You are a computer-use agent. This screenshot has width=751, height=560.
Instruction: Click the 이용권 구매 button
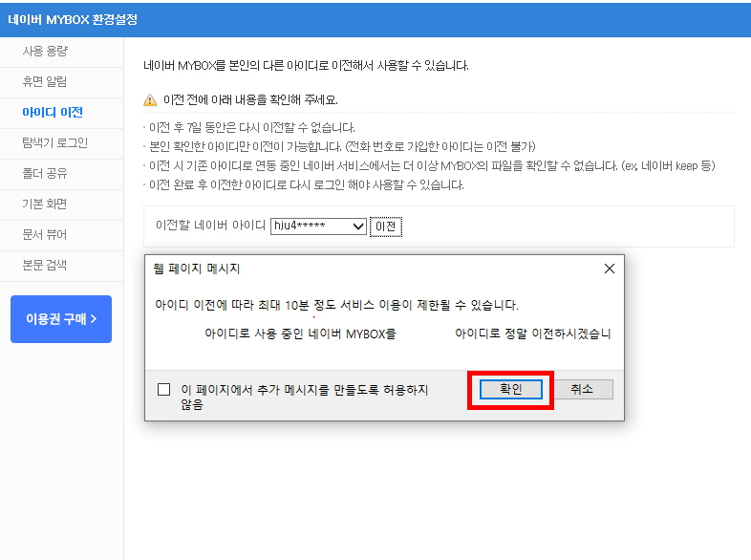(61, 319)
